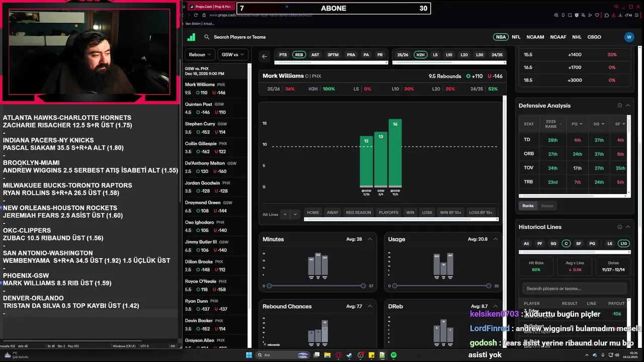Toggle the HOME game filter
644x362 pixels.
click(313, 213)
